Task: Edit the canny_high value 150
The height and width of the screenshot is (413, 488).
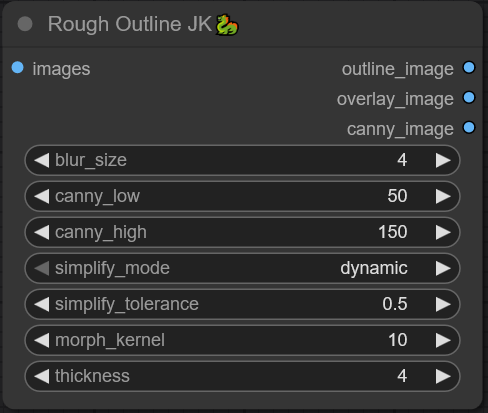Action: coord(393,232)
